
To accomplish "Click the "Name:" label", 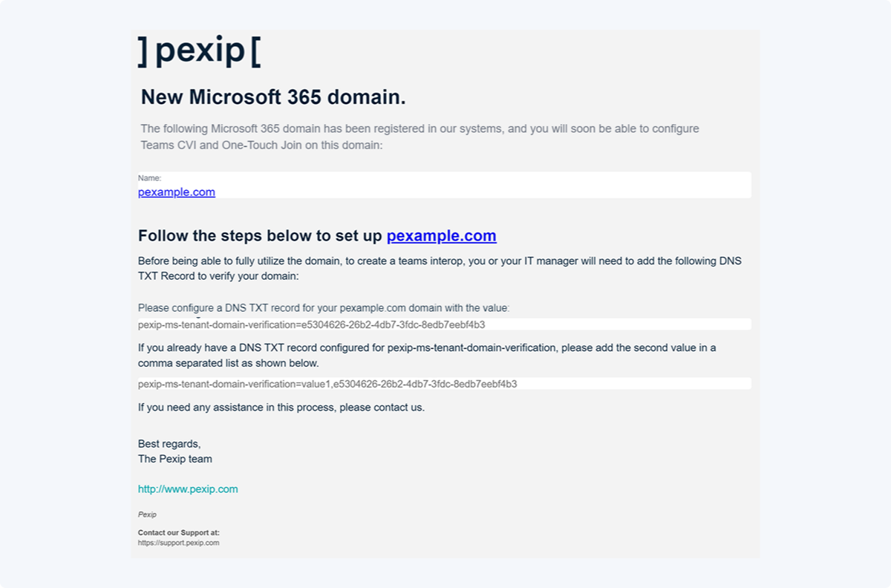I will 149,178.
